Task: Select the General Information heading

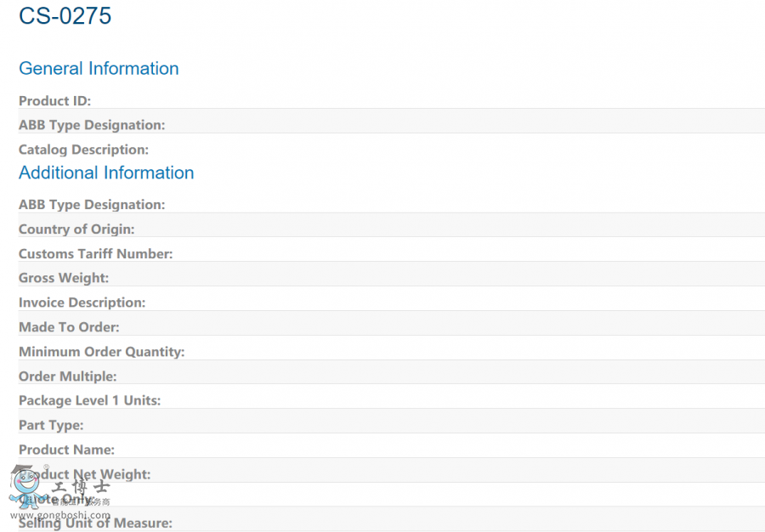Action: [x=99, y=69]
